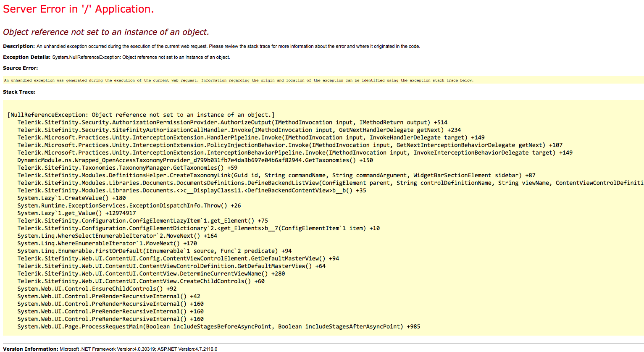Click the DynamicModule.ns.Wrapped_OpenAccessTaxonomyProvider stack line
Screen dimensions: 644x352
click(195, 160)
